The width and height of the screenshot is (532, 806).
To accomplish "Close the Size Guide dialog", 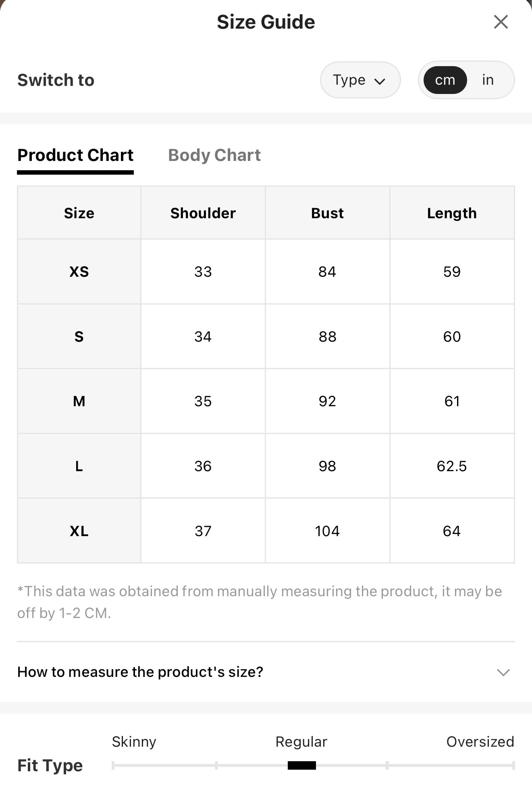I will pyautogui.click(x=501, y=22).
